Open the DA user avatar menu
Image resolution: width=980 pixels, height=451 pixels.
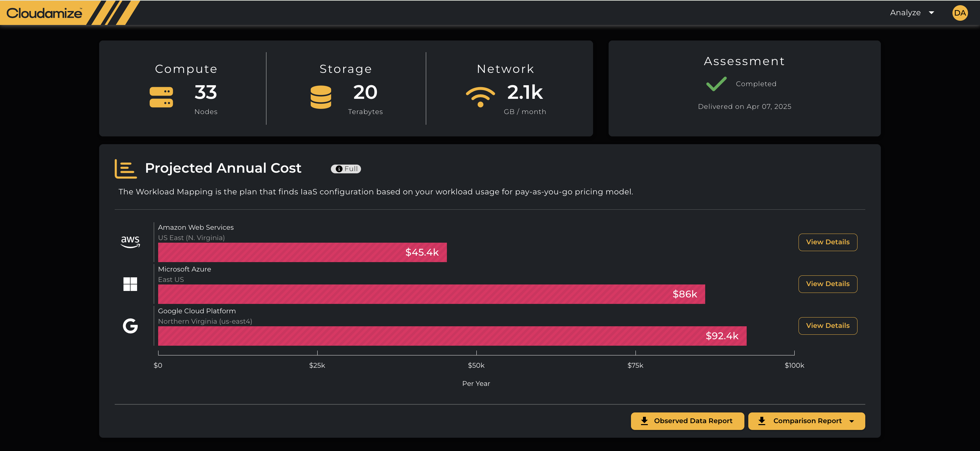pos(960,13)
